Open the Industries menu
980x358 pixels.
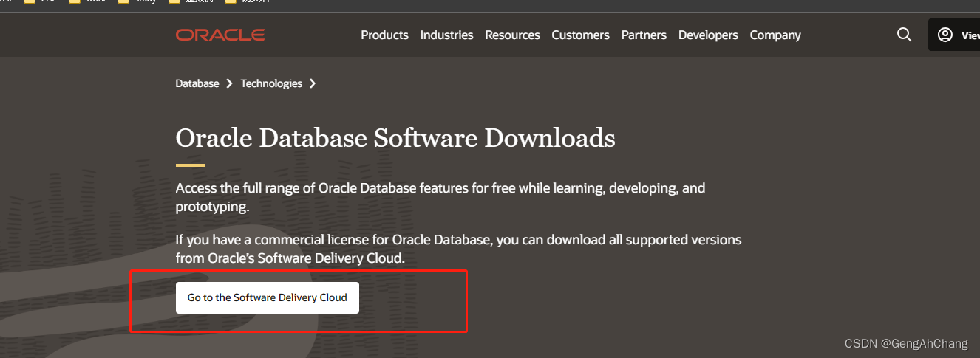[446, 35]
